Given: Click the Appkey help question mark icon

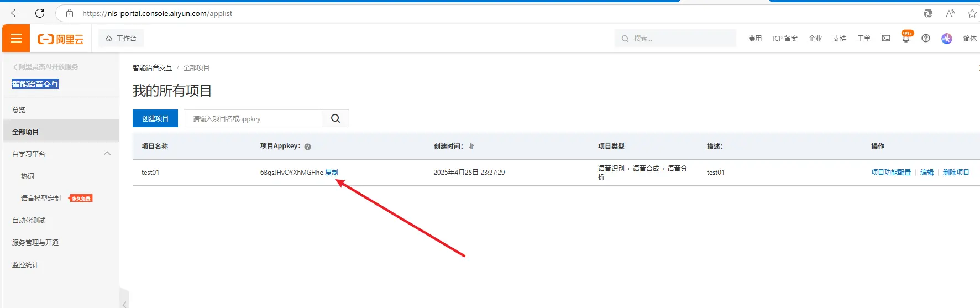Looking at the screenshot, I should point(308,147).
